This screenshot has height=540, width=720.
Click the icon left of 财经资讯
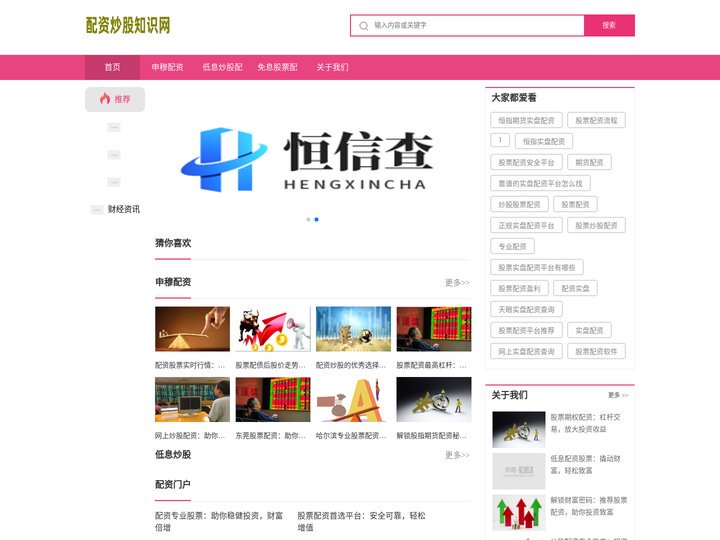(x=97, y=210)
